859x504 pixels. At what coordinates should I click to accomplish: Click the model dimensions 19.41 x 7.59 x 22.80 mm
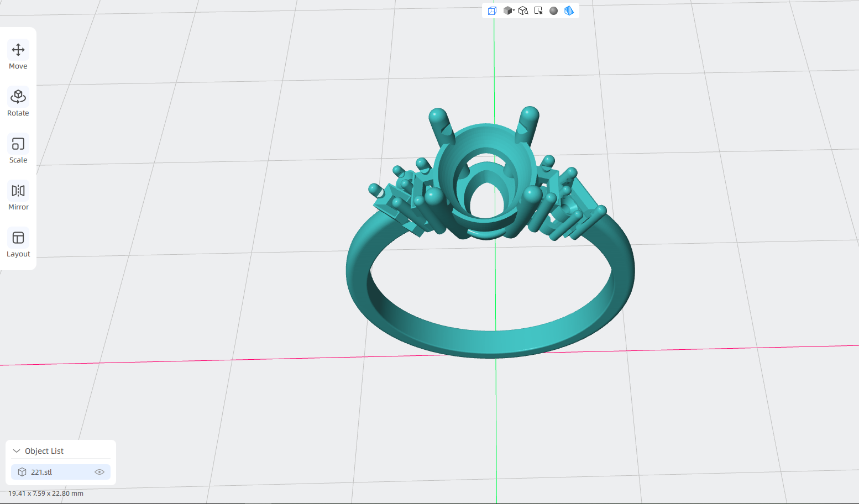pyautogui.click(x=46, y=494)
